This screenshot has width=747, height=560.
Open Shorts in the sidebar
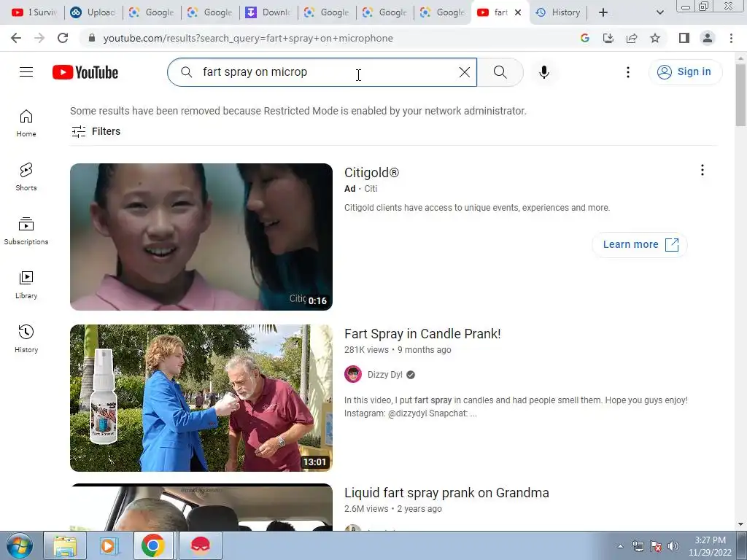pos(26,177)
